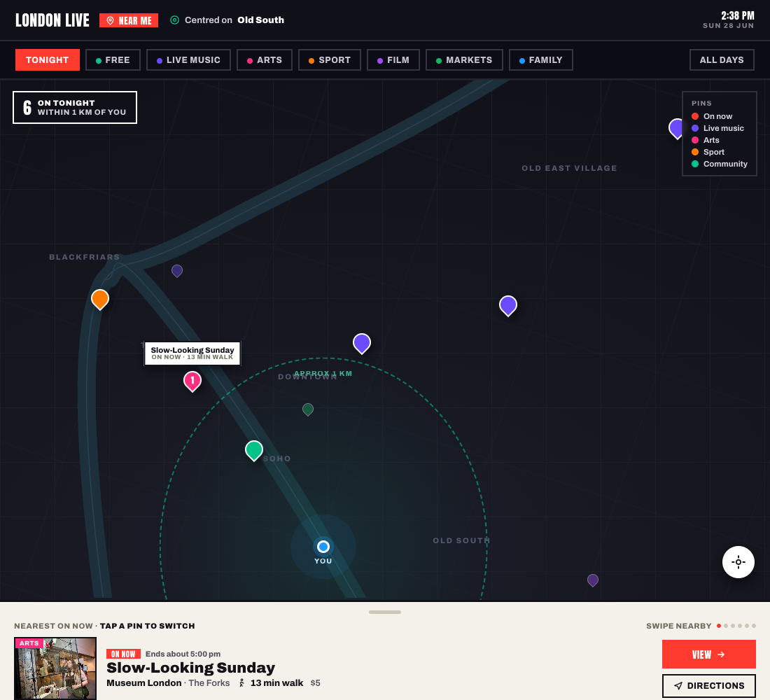
Task: Click the orange sport pin near Blackfriars
Action: click(100, 299)
